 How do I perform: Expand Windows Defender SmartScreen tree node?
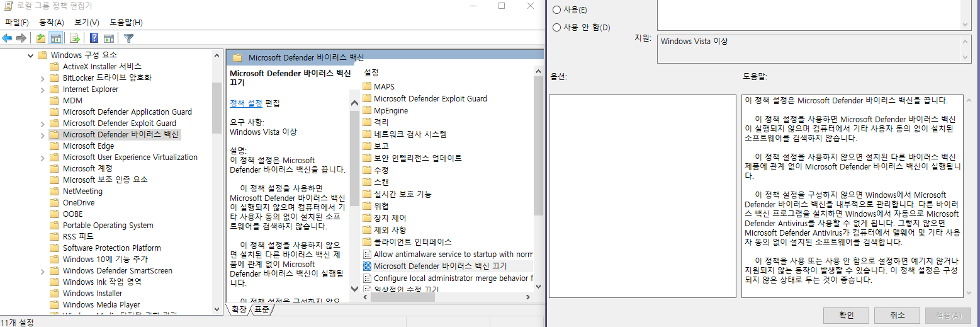click(43, 270)
